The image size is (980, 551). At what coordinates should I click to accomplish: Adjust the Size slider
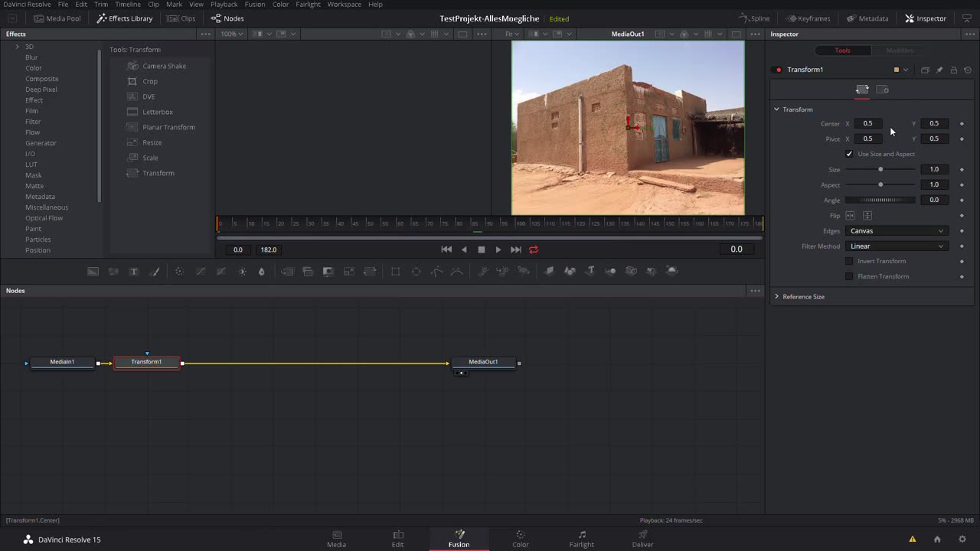coord(880,169)
